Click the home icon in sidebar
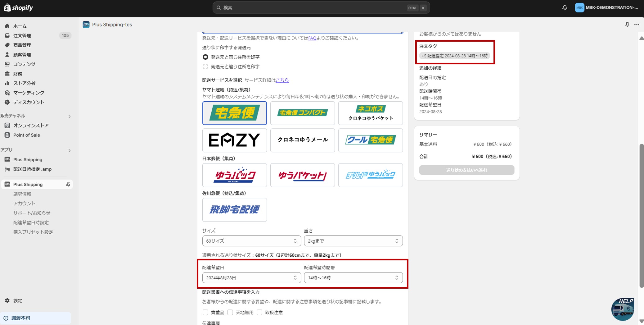This screenshot has height=325, width=644. 7,26
